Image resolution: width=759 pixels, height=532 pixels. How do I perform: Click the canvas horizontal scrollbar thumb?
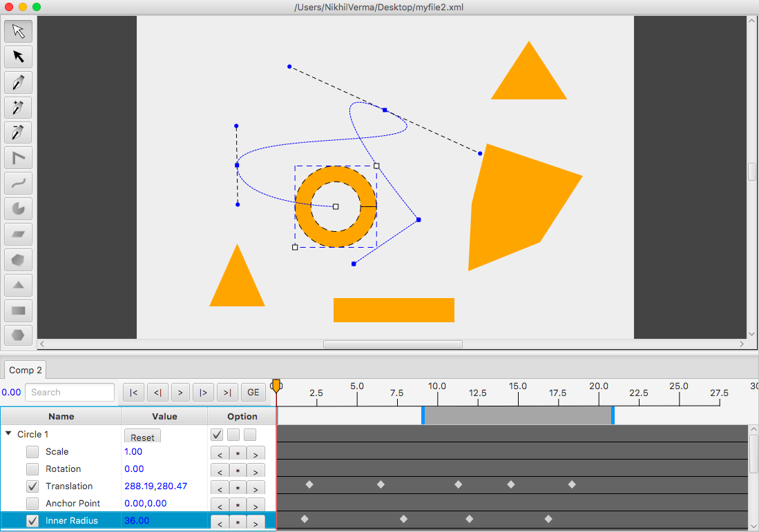(392, 344)
